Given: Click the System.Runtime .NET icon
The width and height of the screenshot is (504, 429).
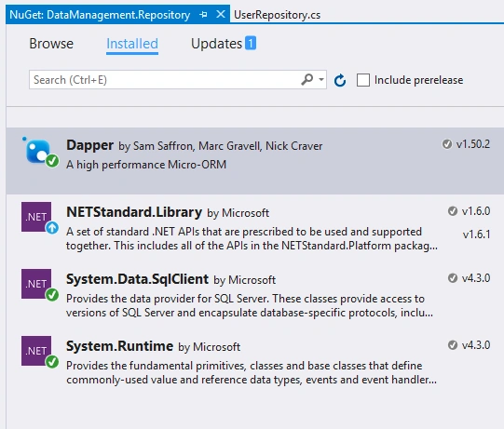Looking at the screenshot, I should pos(36,351).
